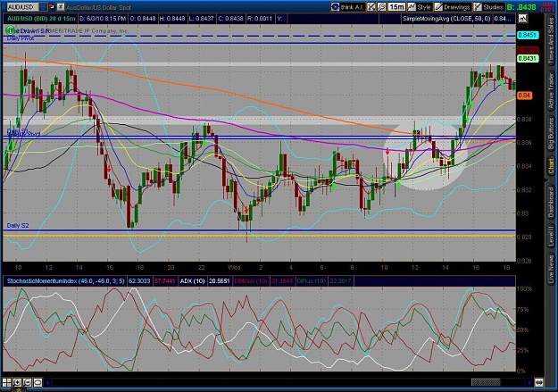Screen dimensions: 558x392
Task: Click the StochasticMomentumIndex study label
Action: tap(65, 281)
